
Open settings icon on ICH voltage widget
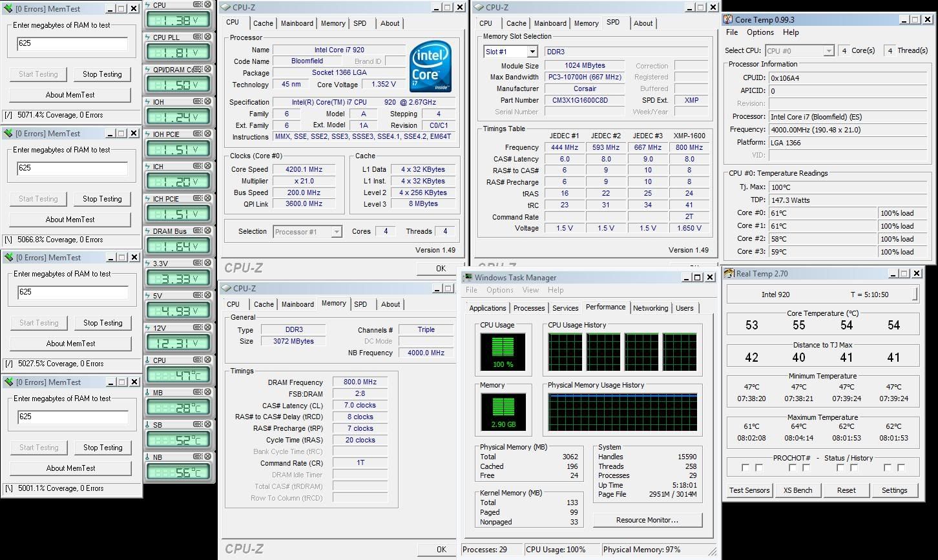click(198, 166)
